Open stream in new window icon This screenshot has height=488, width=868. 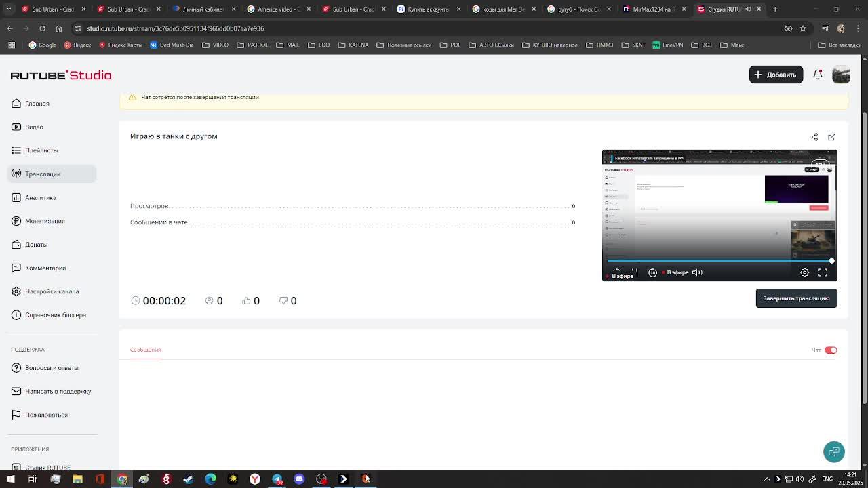[832, 137]
